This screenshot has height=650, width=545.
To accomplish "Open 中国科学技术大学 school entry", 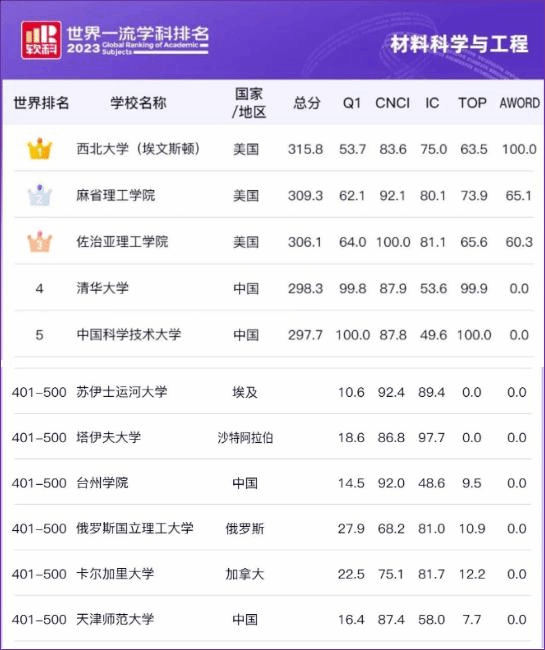I will tap(129, 335).
